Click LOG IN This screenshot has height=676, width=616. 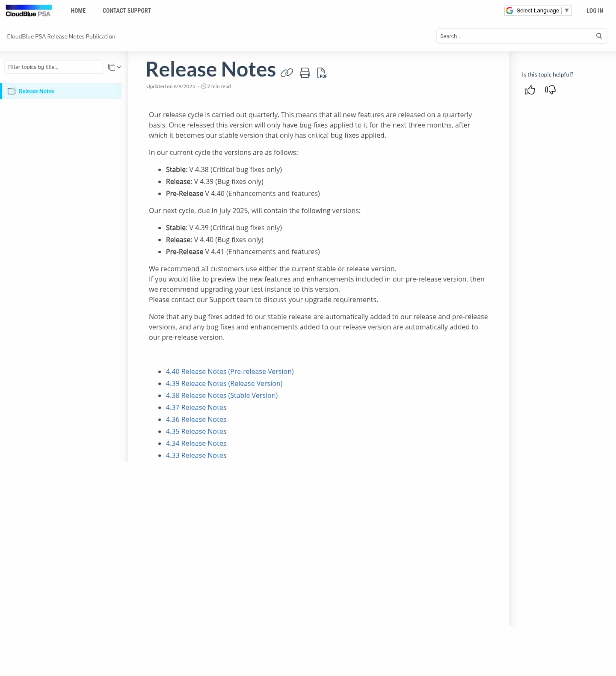595,11
